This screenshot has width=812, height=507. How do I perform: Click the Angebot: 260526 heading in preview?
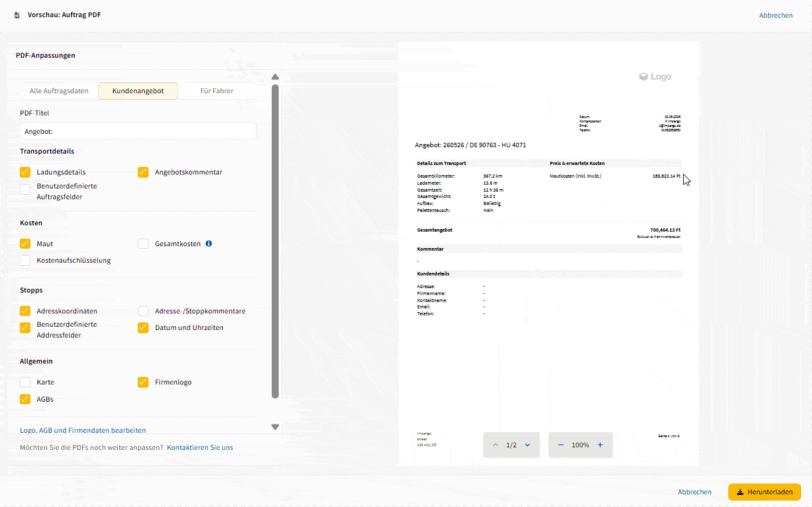click(x=470, y=145)
